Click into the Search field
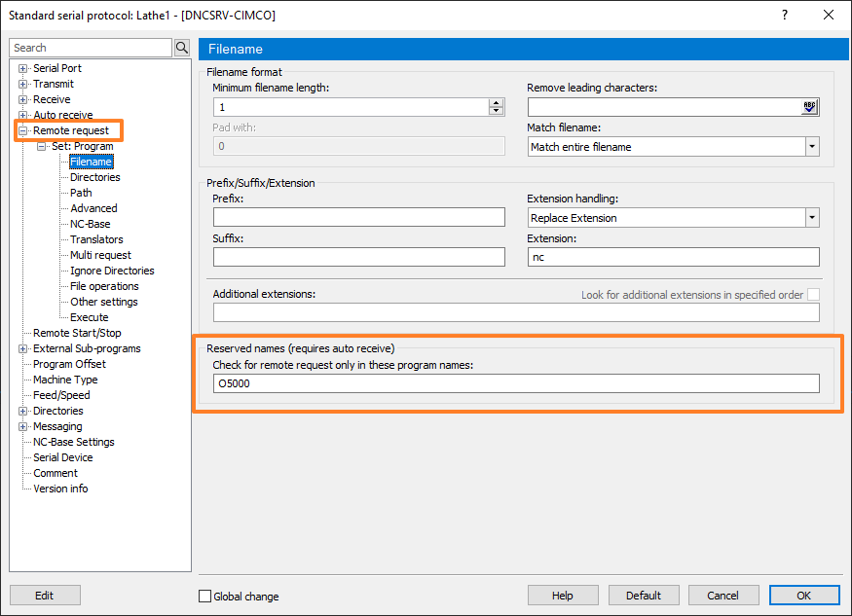Viewport: 852px width, 616px height. [91, 48]
